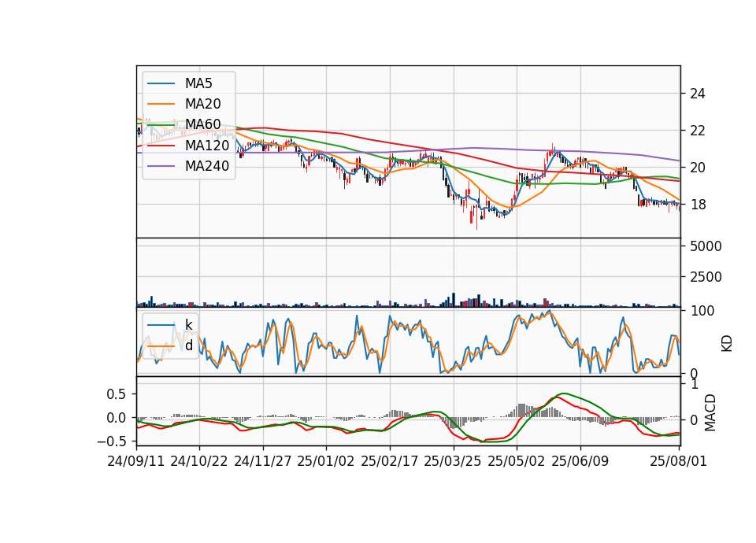
Task: Click the 25/06/09 date axis label
Action: pos(580,461)
